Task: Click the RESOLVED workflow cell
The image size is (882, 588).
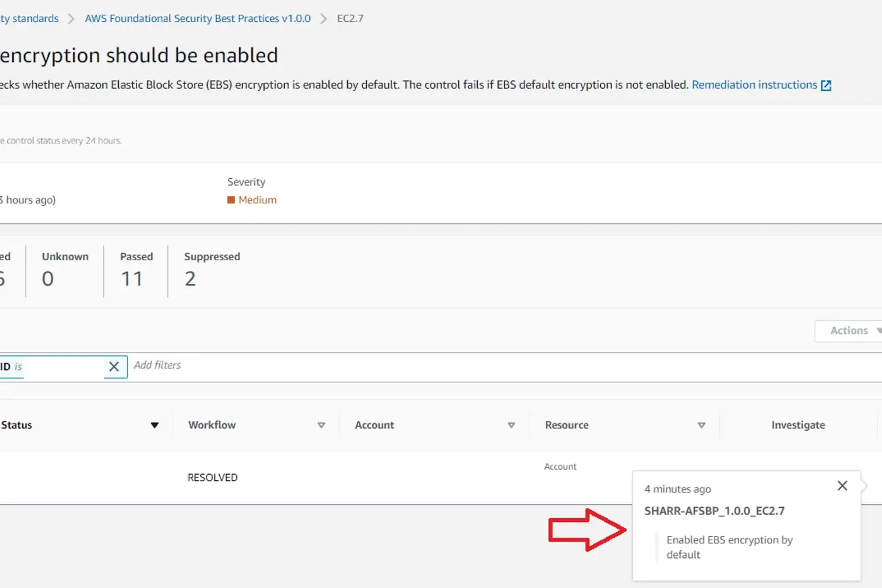Action: click(x=213, y=478)
